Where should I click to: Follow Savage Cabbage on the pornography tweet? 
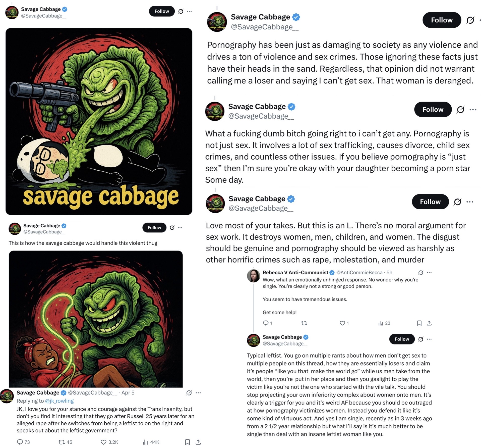tap(442, 20)
